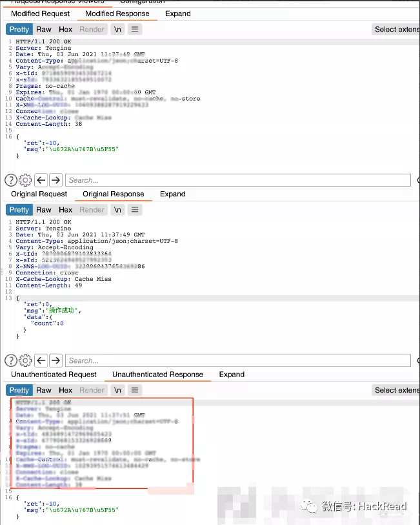Switch to the Original Request tab
Screen dimensions: 420x525
pos(39,194)
